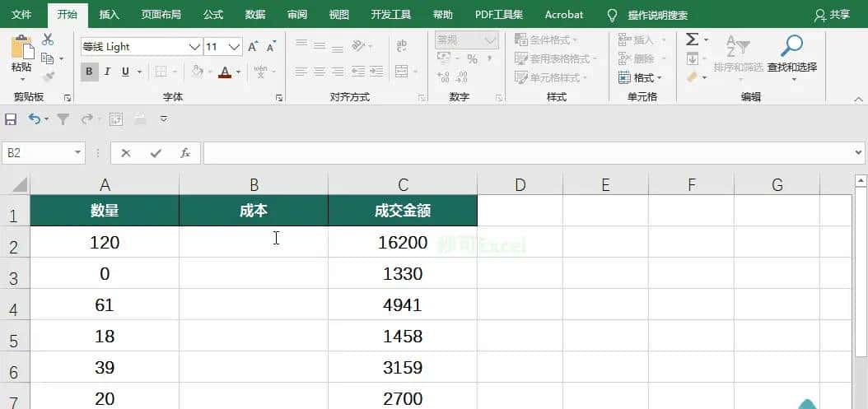Switch to the 公式 (Formulas) tab
868x409 pixels.
212,14
